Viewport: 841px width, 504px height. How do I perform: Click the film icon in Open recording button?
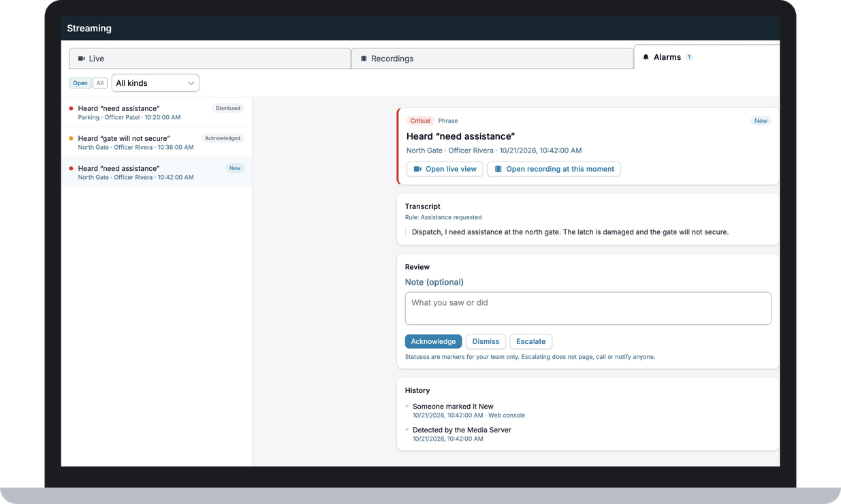pyautogui.click(x=498, y=169)
